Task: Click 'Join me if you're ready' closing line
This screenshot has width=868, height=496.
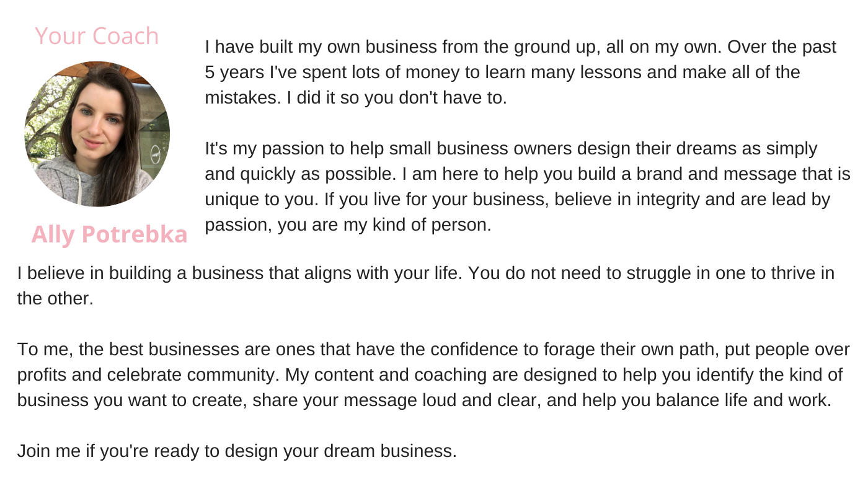Action: (237, 451)
